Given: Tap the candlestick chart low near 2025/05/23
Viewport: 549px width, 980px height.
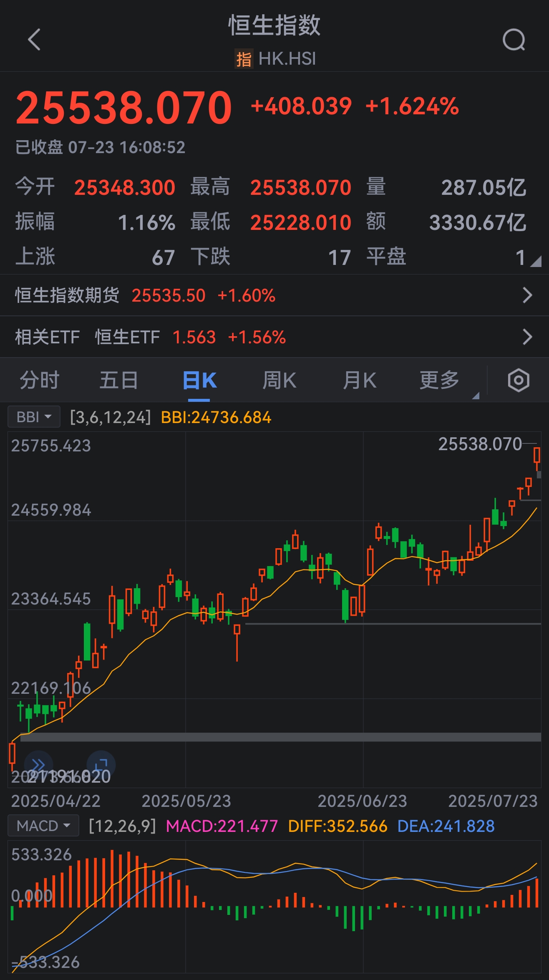Looking at the screenshot, I should pos(237,642).
